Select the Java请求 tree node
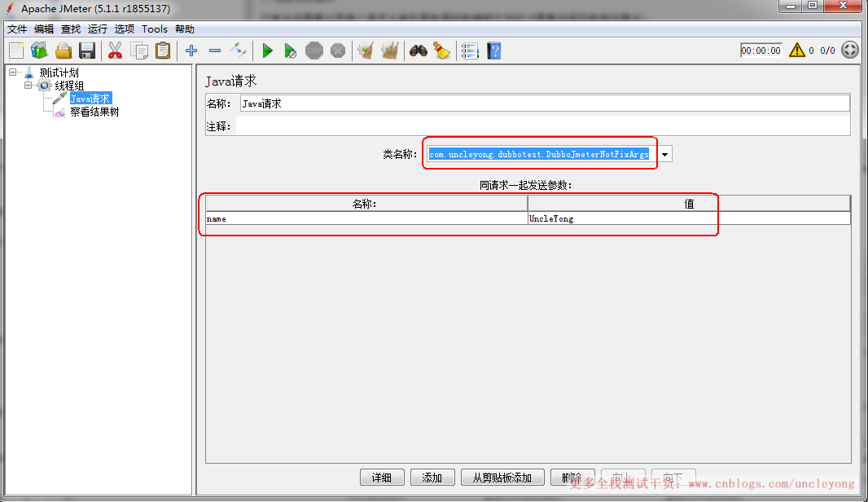 point(90,99)
